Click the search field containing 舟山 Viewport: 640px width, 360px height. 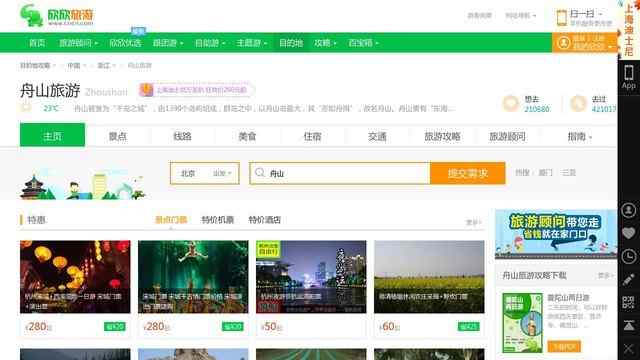(340, 173)
